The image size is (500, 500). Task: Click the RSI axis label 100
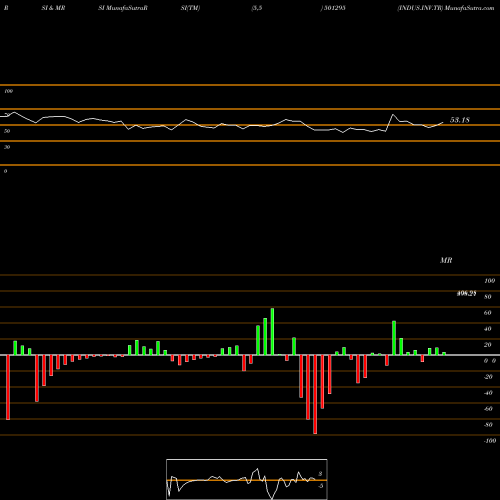click(x=9, y=91)
